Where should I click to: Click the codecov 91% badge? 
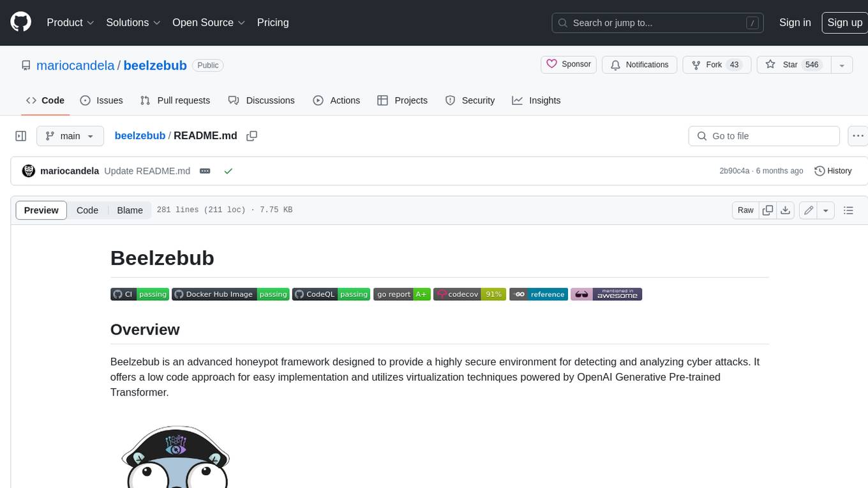coord(470,294)
